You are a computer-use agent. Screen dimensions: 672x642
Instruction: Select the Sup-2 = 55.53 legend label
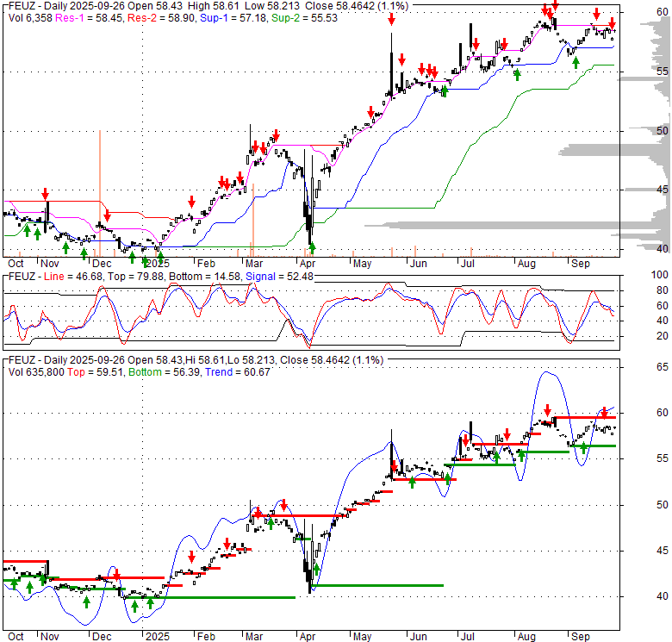click(x=304, y=18)
